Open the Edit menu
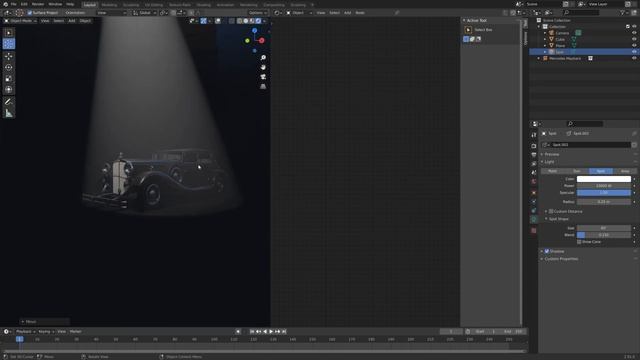 24,4
